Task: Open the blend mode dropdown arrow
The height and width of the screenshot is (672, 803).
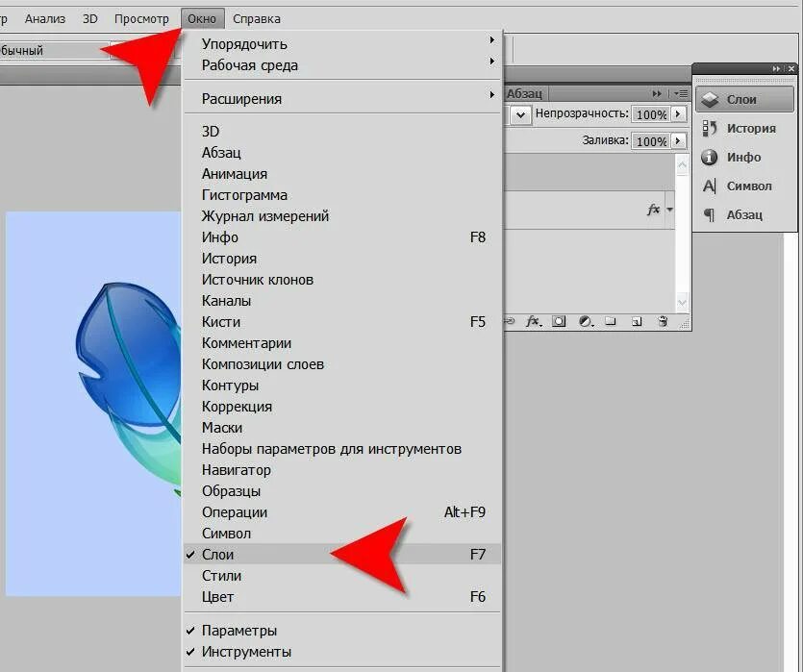Action: point(521,114)
